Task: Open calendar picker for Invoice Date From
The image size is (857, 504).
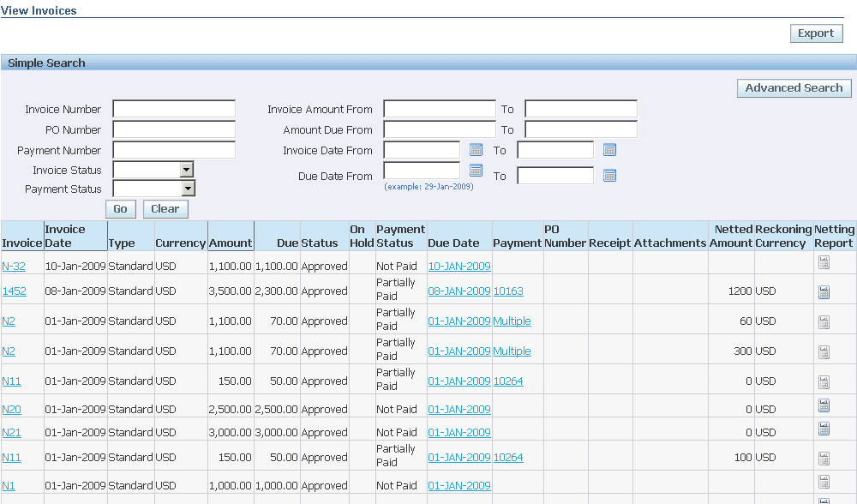Action: click(x=476, y=150)
